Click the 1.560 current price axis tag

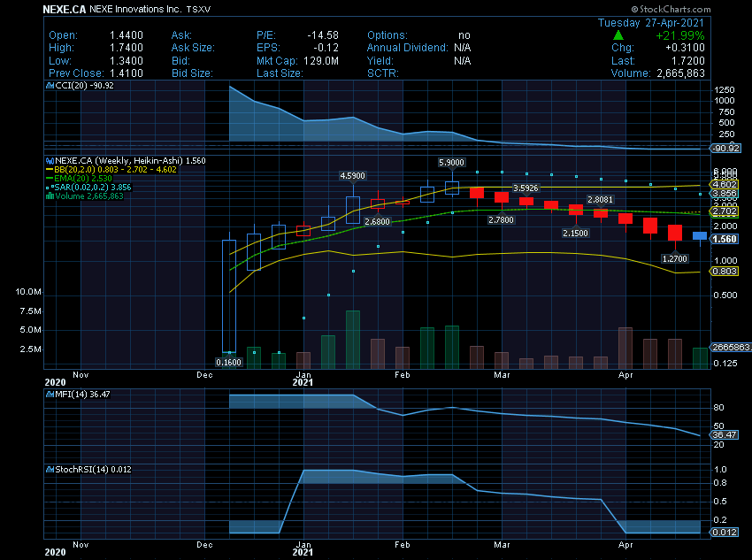(725, 239)
